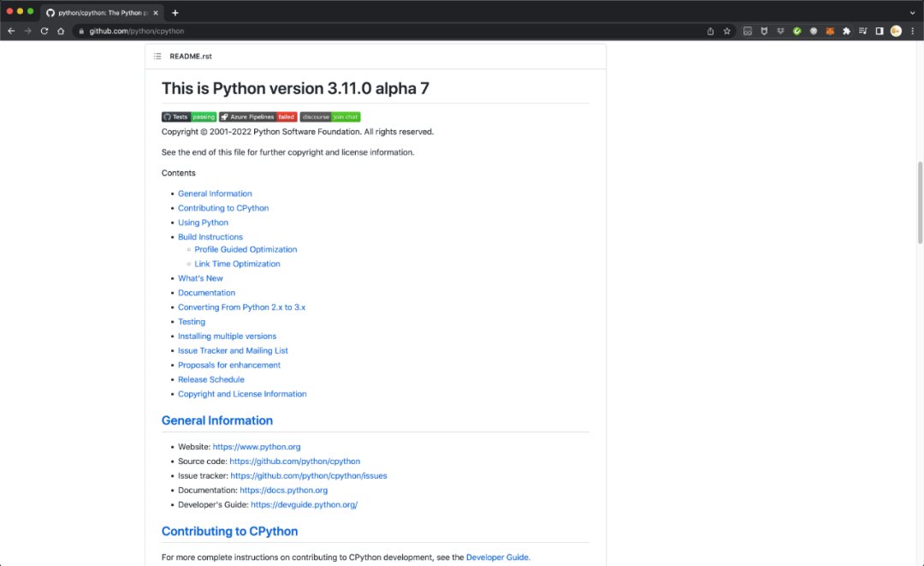Screen dimensions: 924x566
Task: Click the Contributing to CPython section heading
Action: 229,531
